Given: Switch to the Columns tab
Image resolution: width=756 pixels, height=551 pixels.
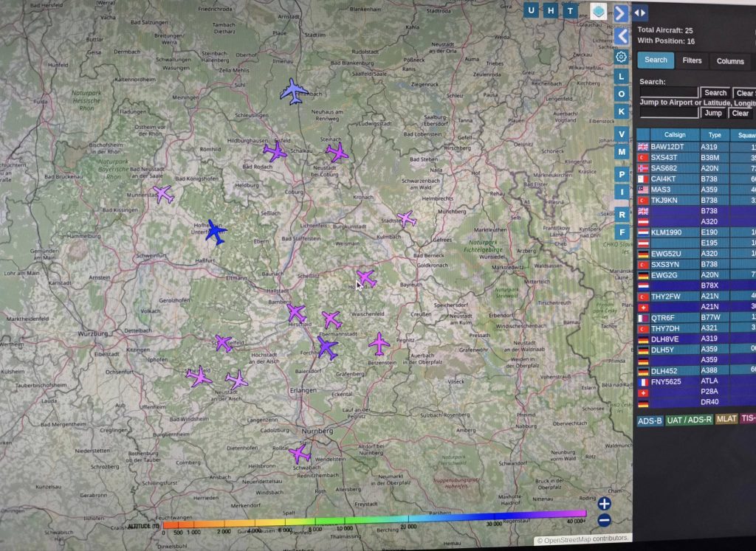Looking at the screenshot, I should click(x=729, y=61).
